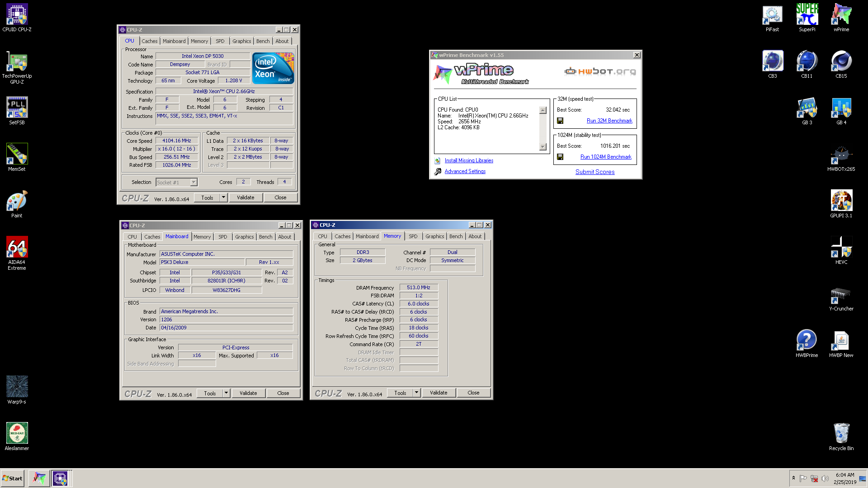The image size is (868, 488).
Task: Select Memory tab in top CPU-Z window
Action: (x=199, y=41)
